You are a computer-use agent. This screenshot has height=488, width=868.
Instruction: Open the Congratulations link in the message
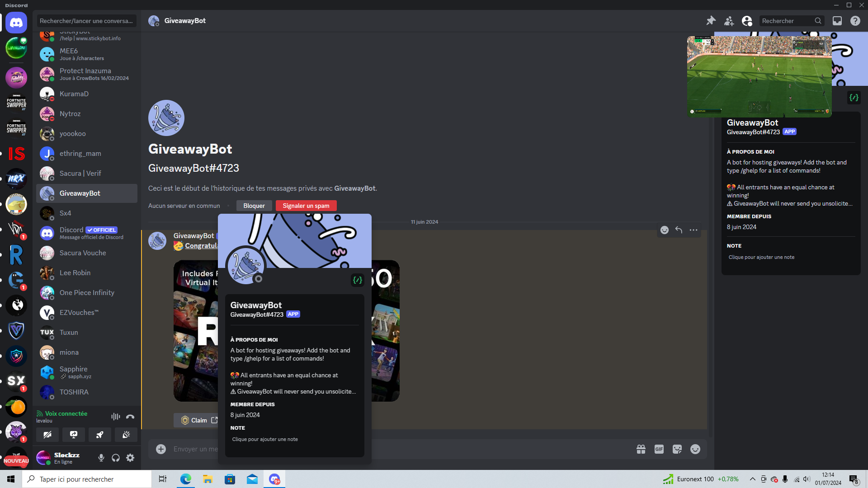point(201,246)
